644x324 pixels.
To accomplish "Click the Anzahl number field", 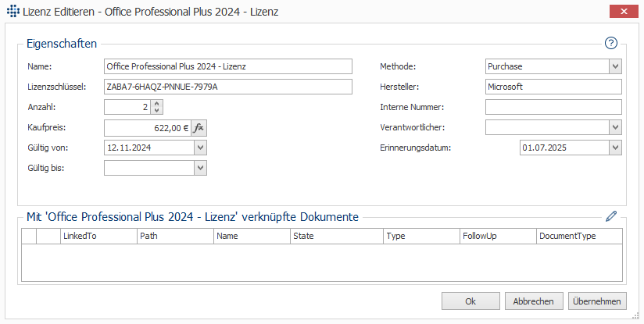I will click(x=127, y=107).
